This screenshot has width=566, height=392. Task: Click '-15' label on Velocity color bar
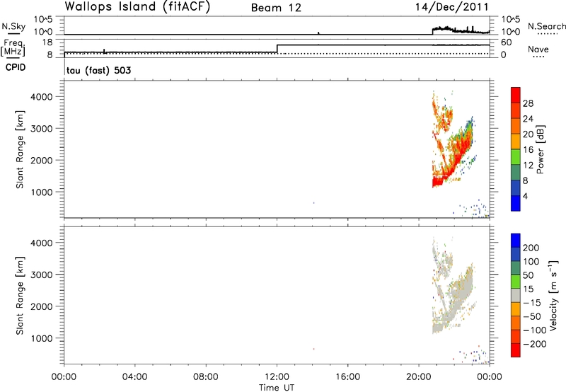pos(532,302)
